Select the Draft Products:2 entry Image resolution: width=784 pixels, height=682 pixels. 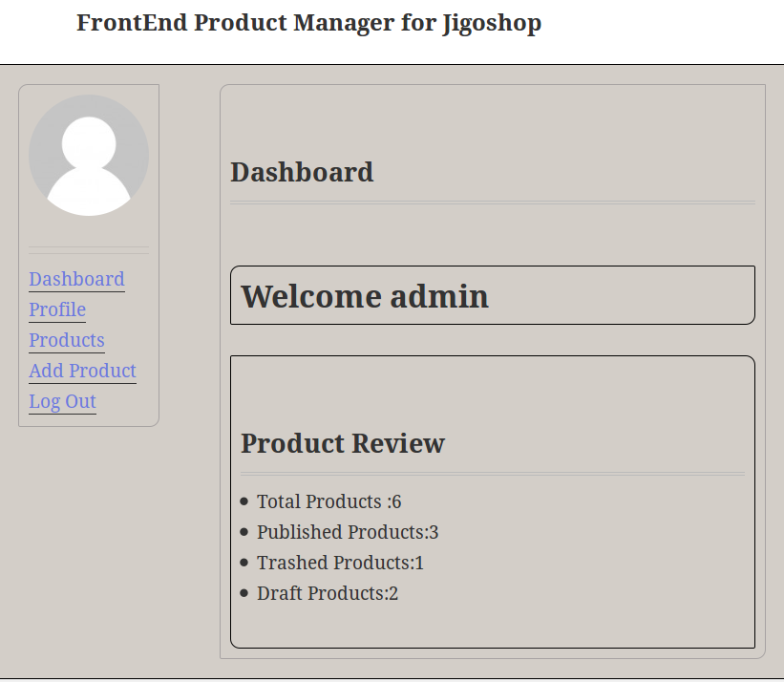pyautogui.click(x=328, y=593)
